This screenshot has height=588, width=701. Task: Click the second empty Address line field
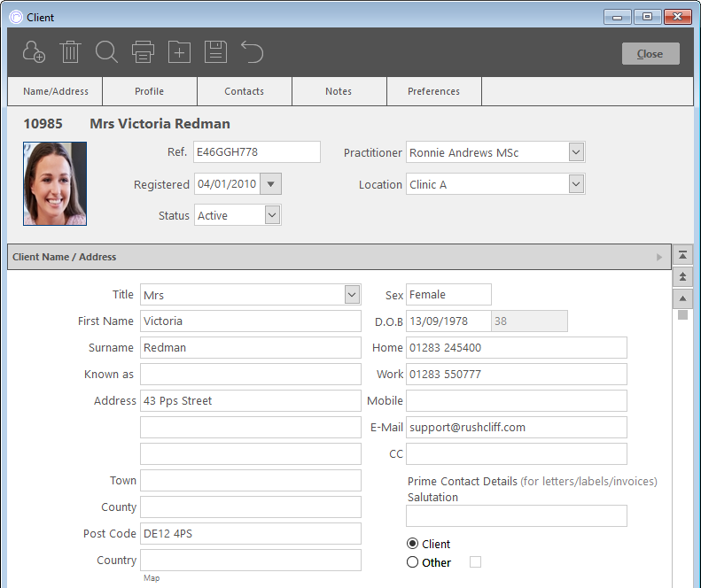tap(250, 428)
